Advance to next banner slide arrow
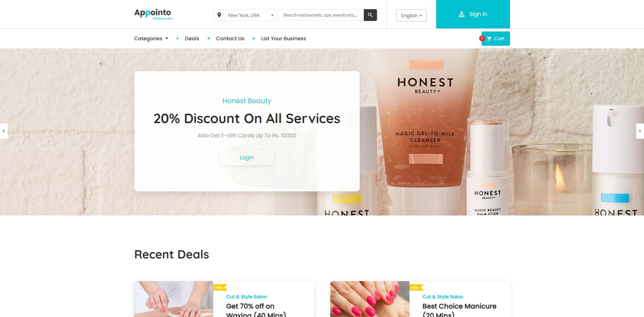Viewport: 644px width, 317px height. (640, 131)
